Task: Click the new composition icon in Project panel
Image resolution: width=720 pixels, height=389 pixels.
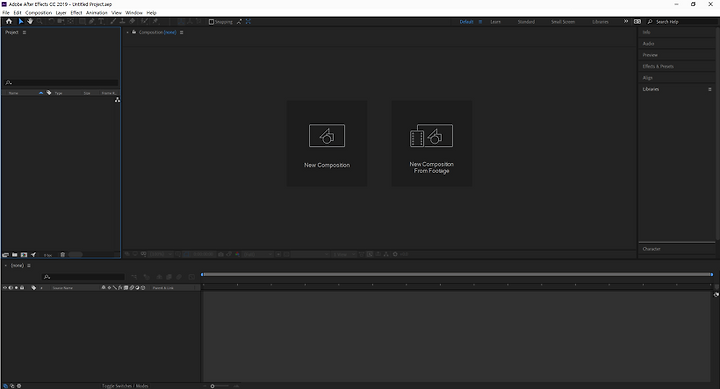Action: [24, 255]
